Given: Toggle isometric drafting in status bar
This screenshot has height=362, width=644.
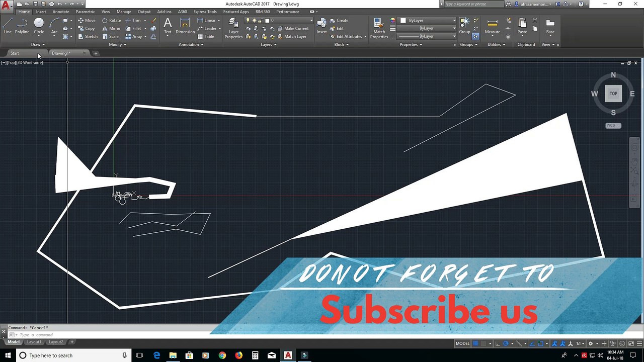Looking at the screenshot, I should click(519, 343).
